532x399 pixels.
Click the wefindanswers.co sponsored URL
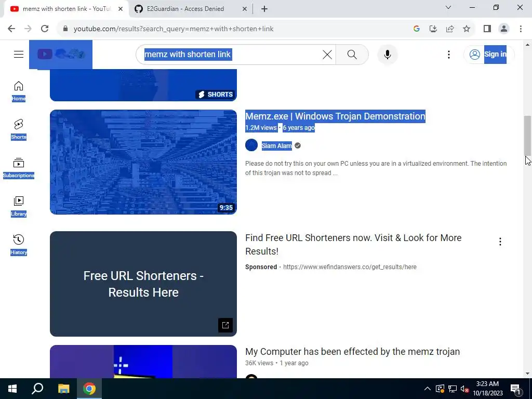(x=350, y=267)
